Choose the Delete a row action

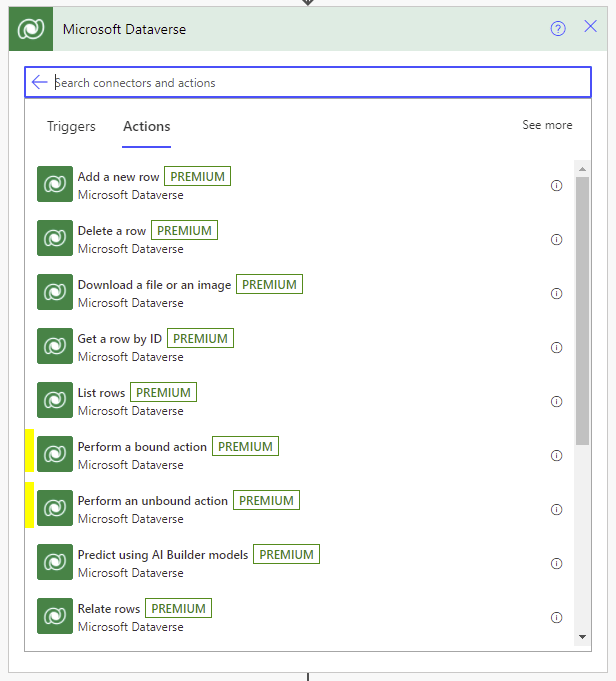click(300, 238)
